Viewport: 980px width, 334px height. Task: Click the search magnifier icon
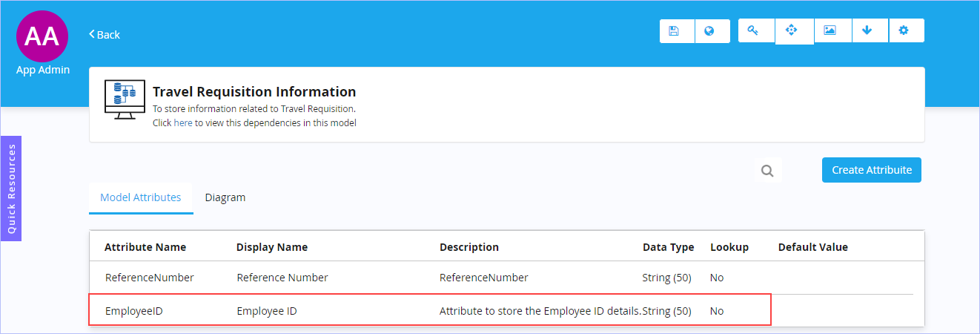coord(767,171)
